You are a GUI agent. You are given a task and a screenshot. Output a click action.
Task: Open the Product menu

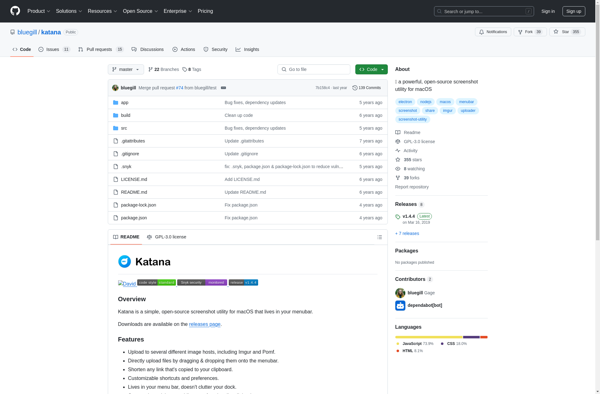[38, 11]
